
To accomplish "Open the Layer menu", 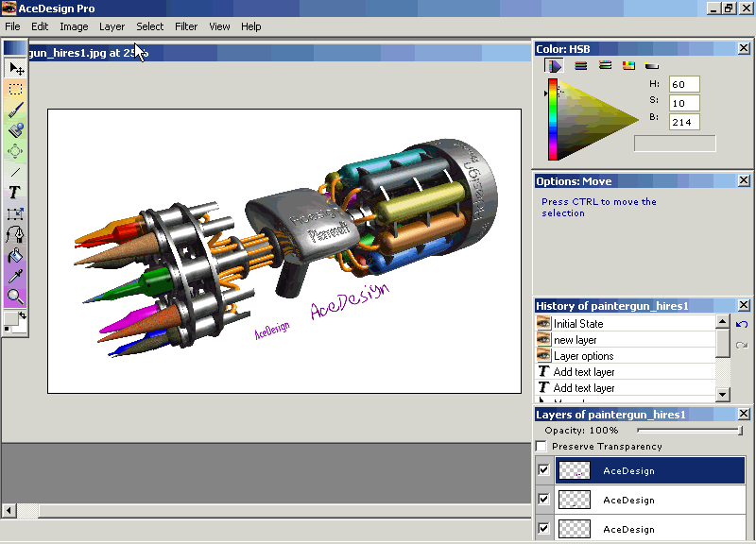I will point(112,26).
